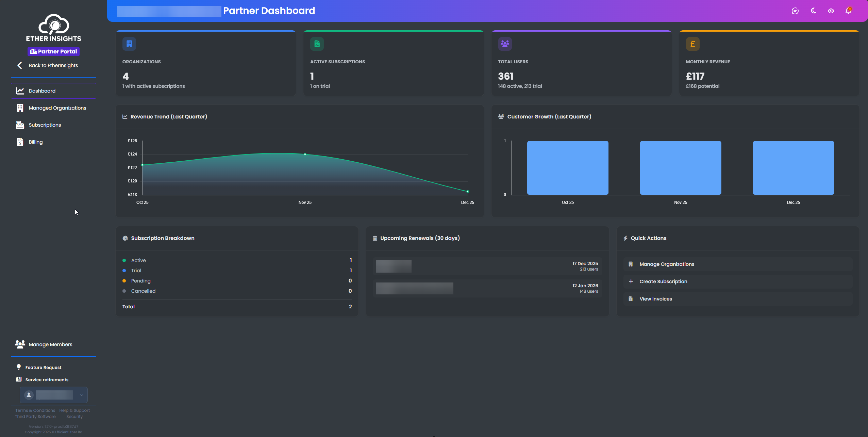Click the Nov 25 customer growth bar
The image size is (868, 437).
(681, 168)
